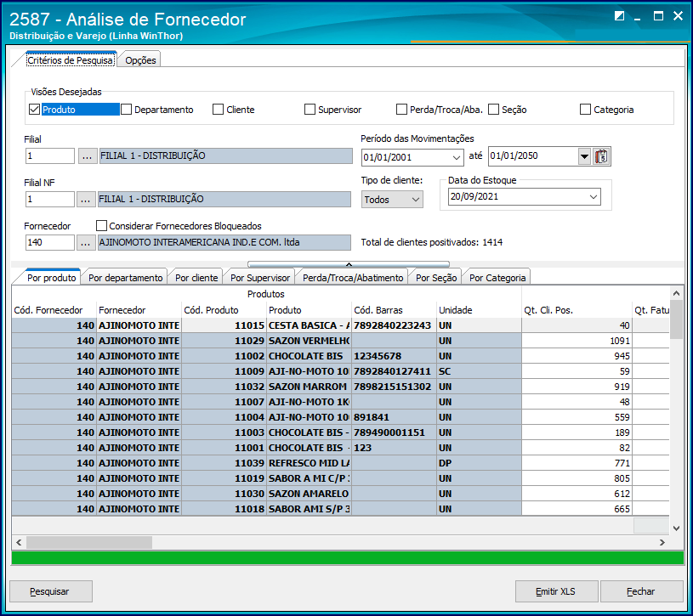Open the Filial lookup ellipsis button
Viewport: 693px width, 616px height.
click(x=87, y=155)
